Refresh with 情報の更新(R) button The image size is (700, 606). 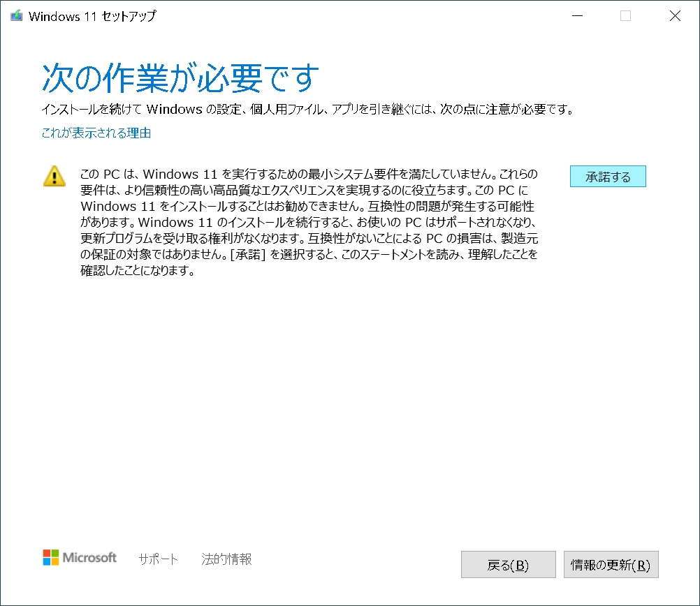pyautogui.click(x=611, y=565)
